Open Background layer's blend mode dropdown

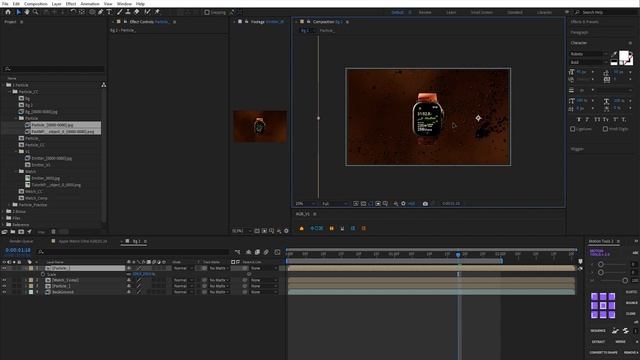coord(183,292)
